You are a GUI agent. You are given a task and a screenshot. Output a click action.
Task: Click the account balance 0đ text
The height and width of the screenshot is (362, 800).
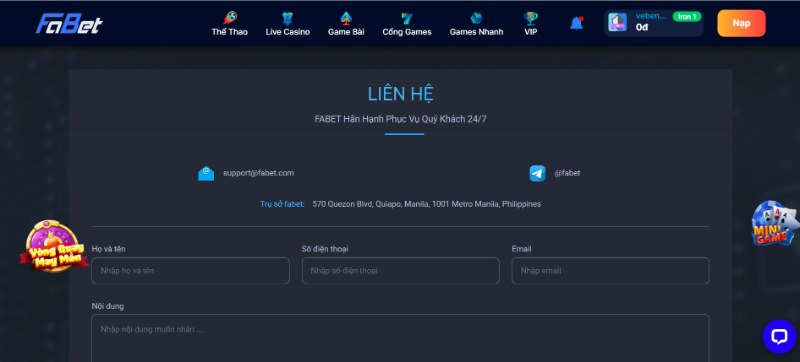coord(642,28)
